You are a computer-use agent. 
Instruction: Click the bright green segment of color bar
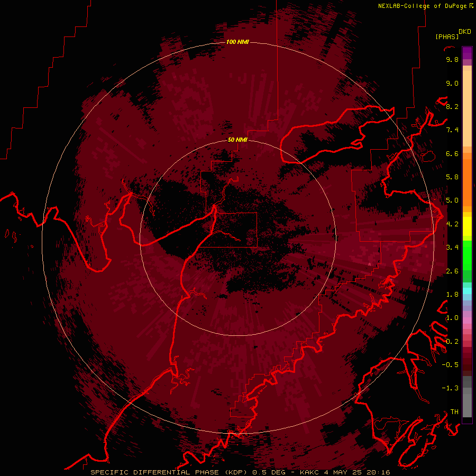(x=467, y=255)
